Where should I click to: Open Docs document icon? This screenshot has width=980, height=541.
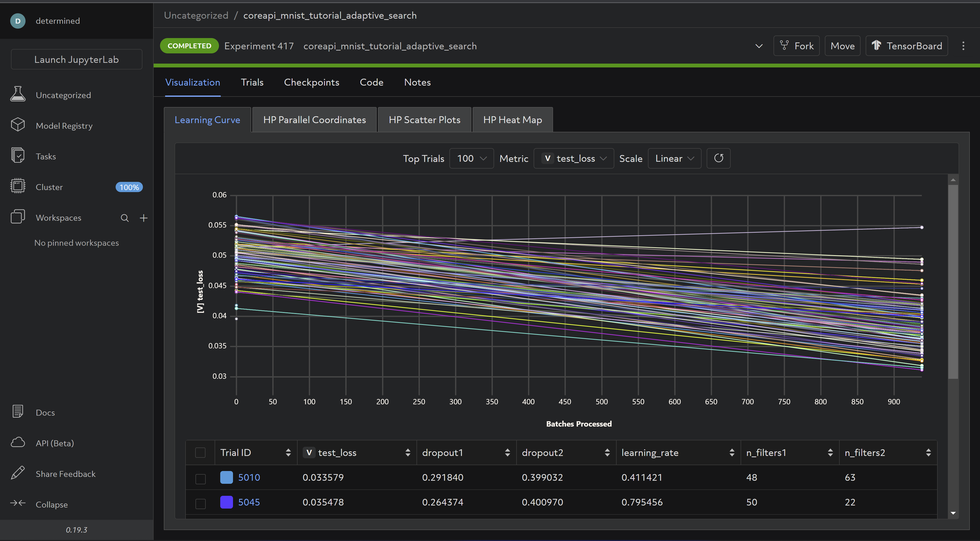(x=18, y=411)
